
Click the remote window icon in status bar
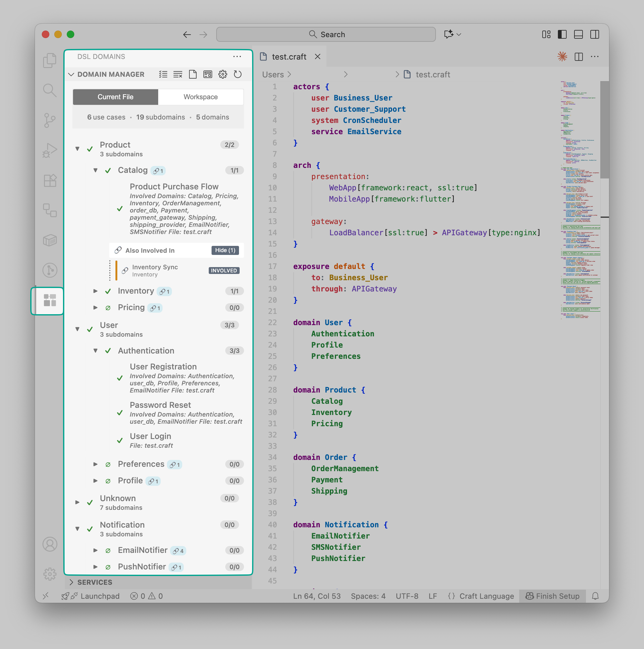[46, 596]
